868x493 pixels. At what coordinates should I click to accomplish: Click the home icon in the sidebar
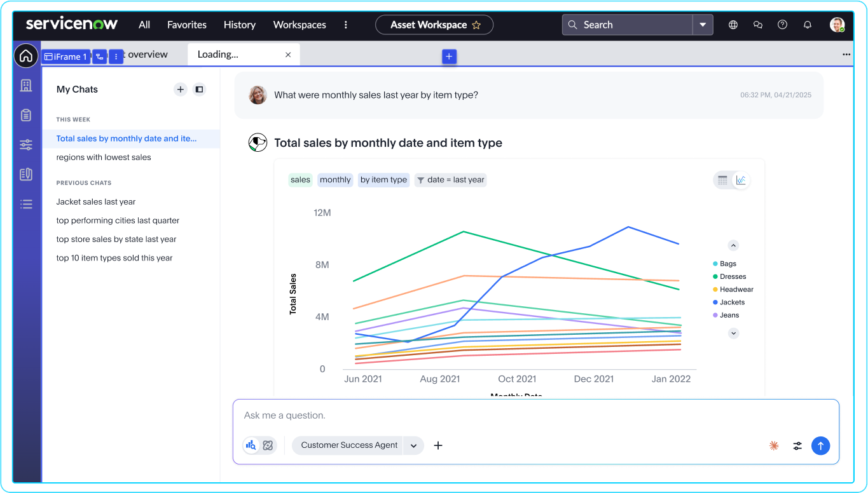coord(26,56)
